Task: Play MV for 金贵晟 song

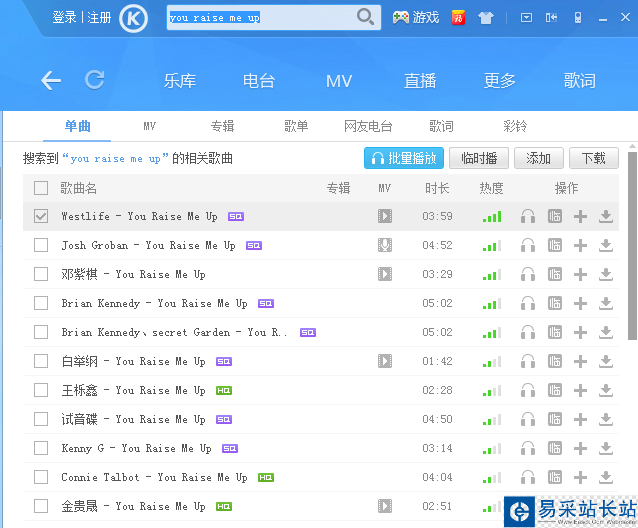Action: (385, 506)
